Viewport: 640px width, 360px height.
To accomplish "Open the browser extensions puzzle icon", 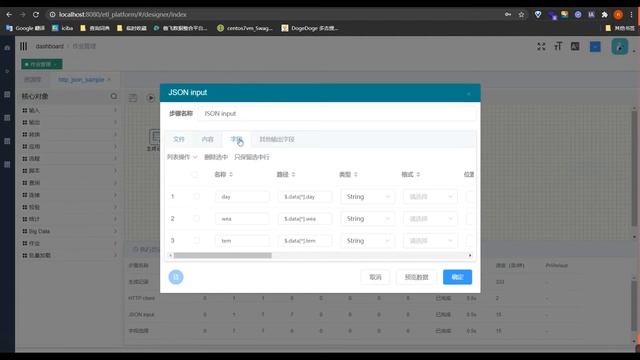I will pyautogui.click(x=604, y=14).
